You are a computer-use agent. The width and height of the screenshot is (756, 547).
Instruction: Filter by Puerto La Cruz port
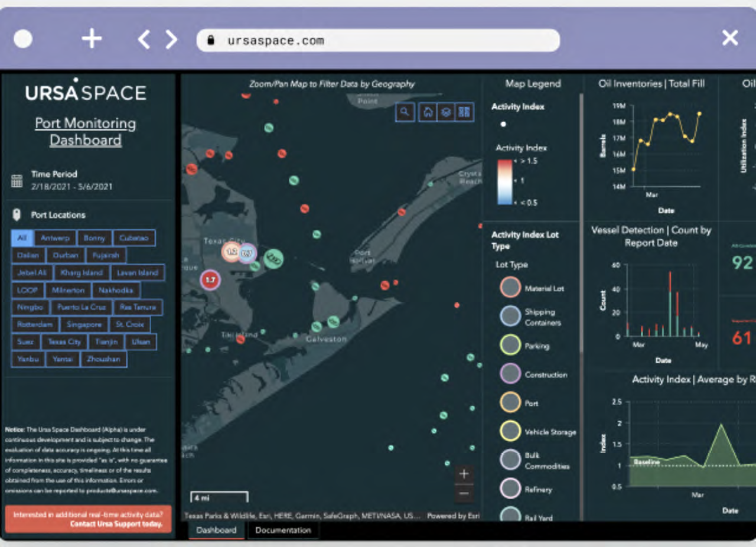81,307
